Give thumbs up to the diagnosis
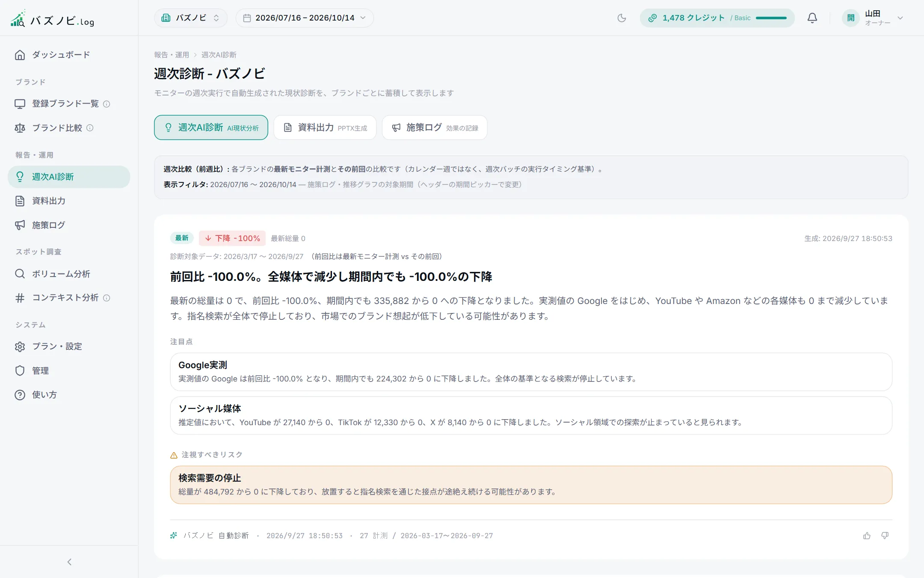Image resolution: width=924 pixels, height=578 pixels. (x=867, y=536)
